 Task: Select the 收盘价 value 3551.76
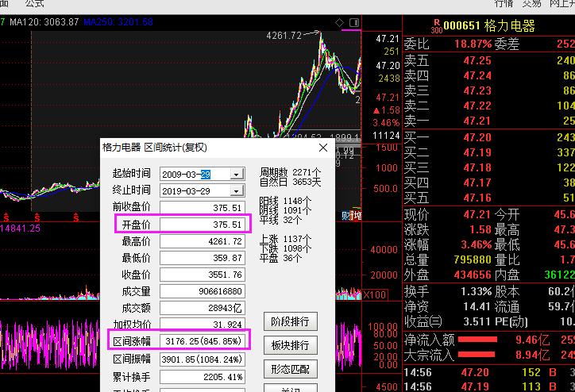pos(203,275)
